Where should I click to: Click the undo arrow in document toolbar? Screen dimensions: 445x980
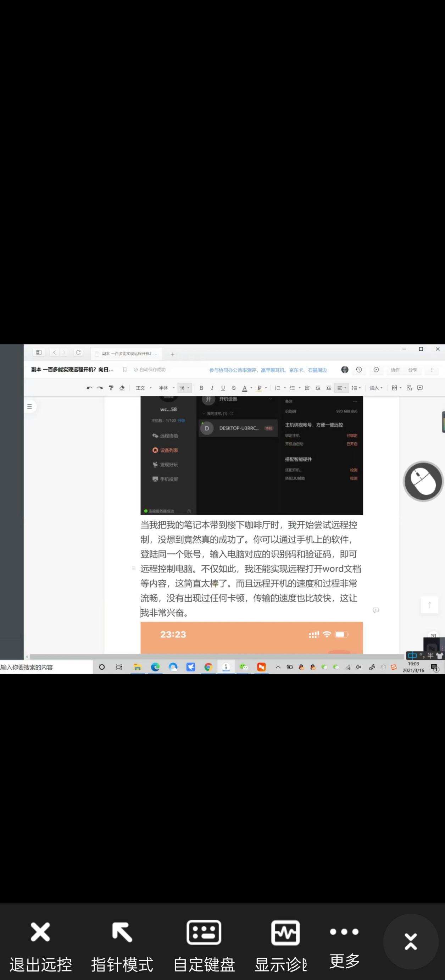coord(89,388)
